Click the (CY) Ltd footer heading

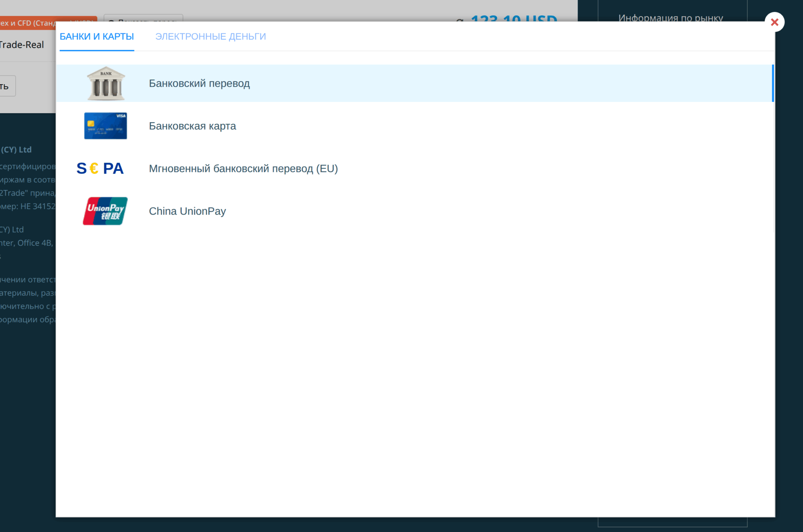pyautogui.click(x=16, y=150)
